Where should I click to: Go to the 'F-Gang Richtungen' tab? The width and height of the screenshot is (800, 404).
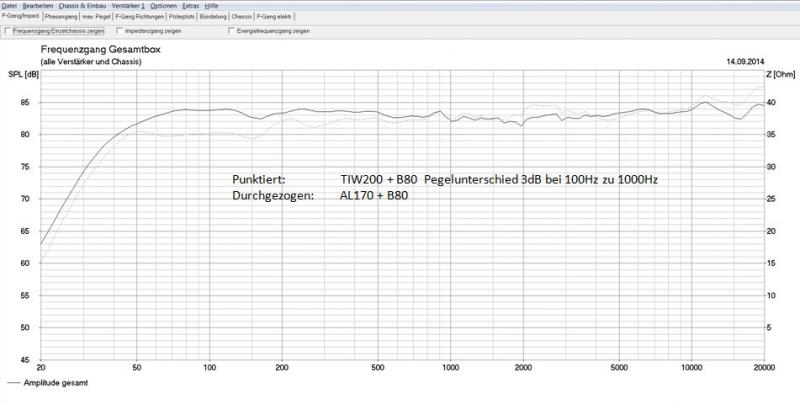[140, 17]
